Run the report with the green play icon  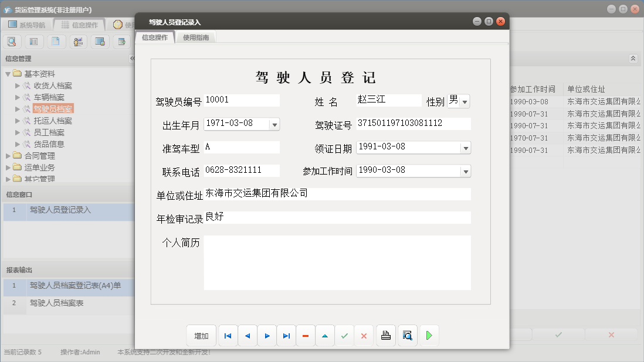[429, 335]
